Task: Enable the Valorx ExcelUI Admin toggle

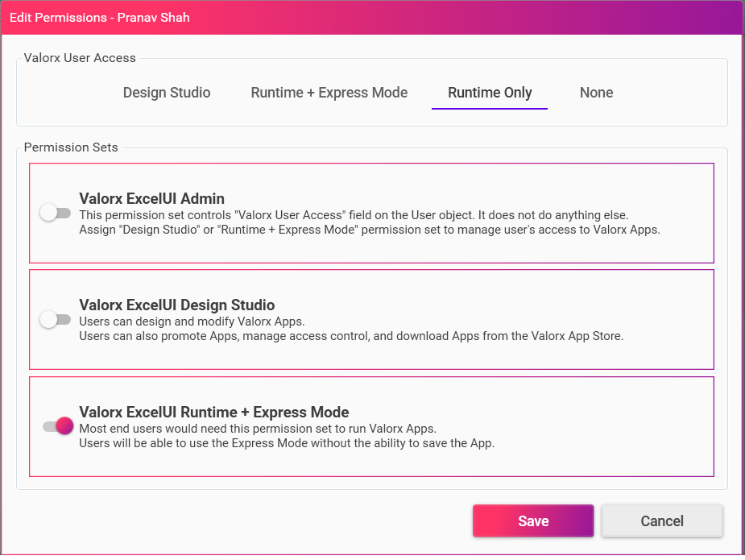Action: 56,213
